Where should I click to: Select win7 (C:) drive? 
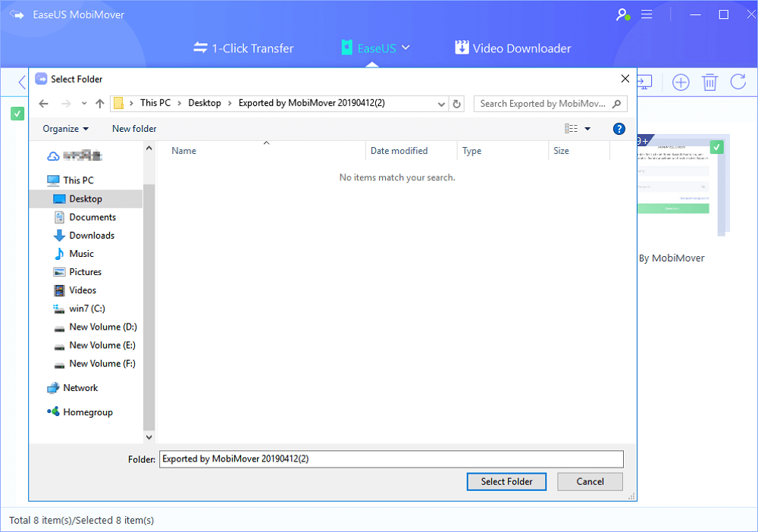[79, 308]
